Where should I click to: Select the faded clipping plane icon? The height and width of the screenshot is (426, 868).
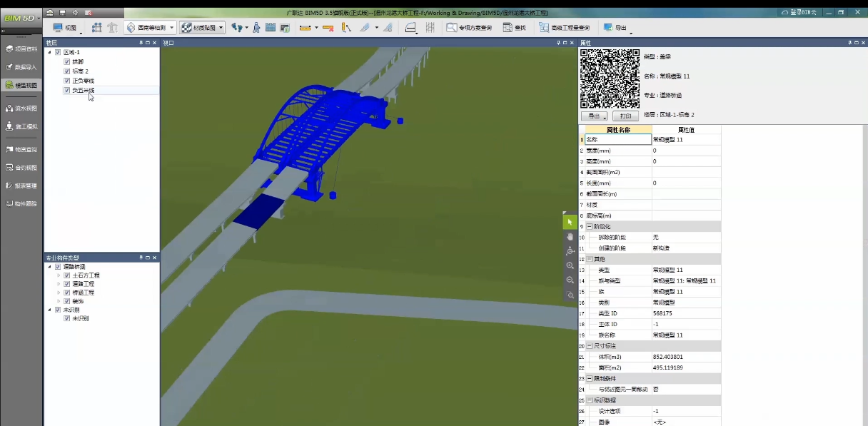(388, 27)
